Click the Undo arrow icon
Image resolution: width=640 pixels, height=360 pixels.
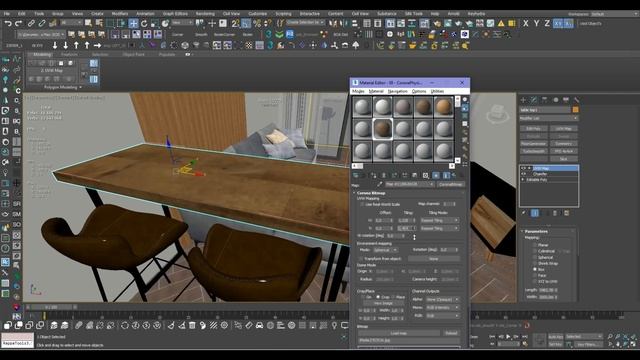click(x=8, y=24)
